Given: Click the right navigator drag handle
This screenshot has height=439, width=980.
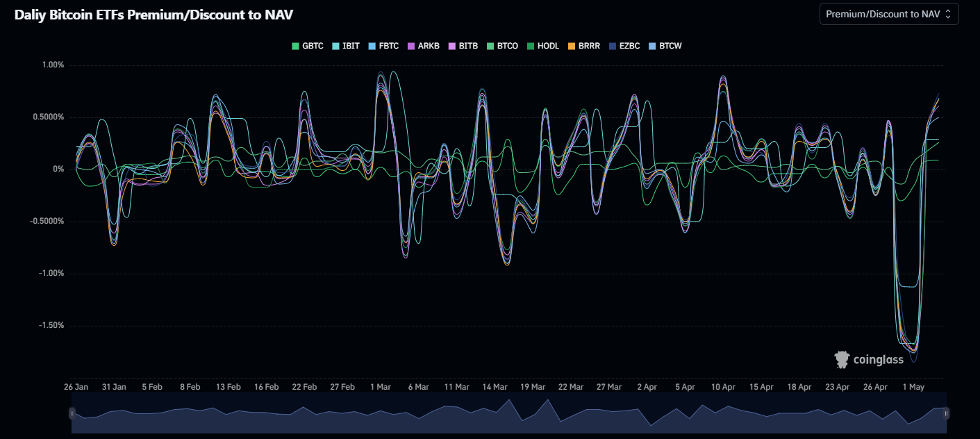Looking at the screenshot, I should tap(945, 415).
